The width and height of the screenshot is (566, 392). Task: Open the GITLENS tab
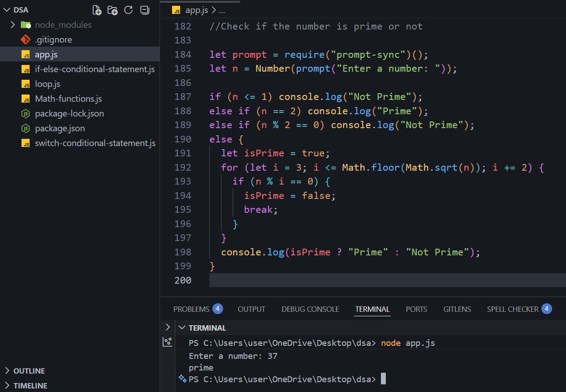click(457, 309)
